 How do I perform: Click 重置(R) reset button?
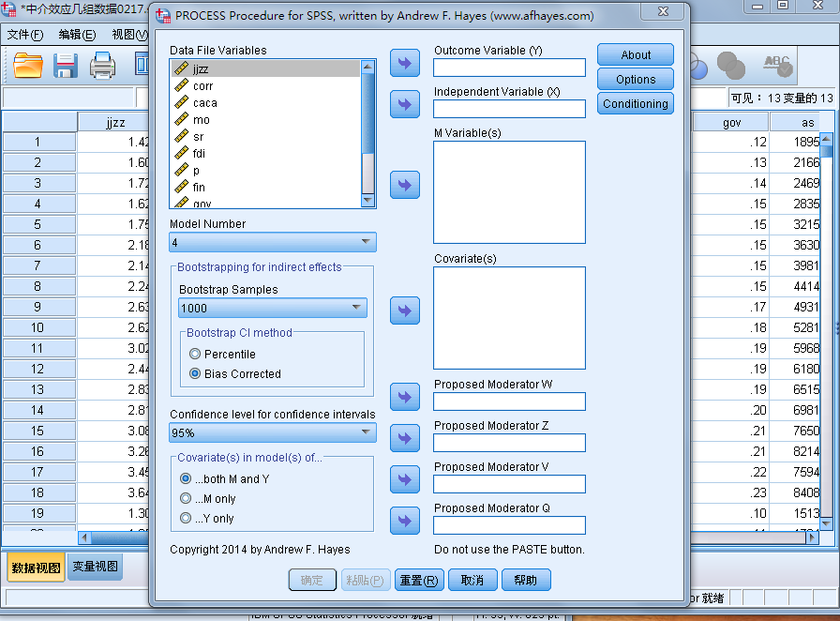(419, 581)
